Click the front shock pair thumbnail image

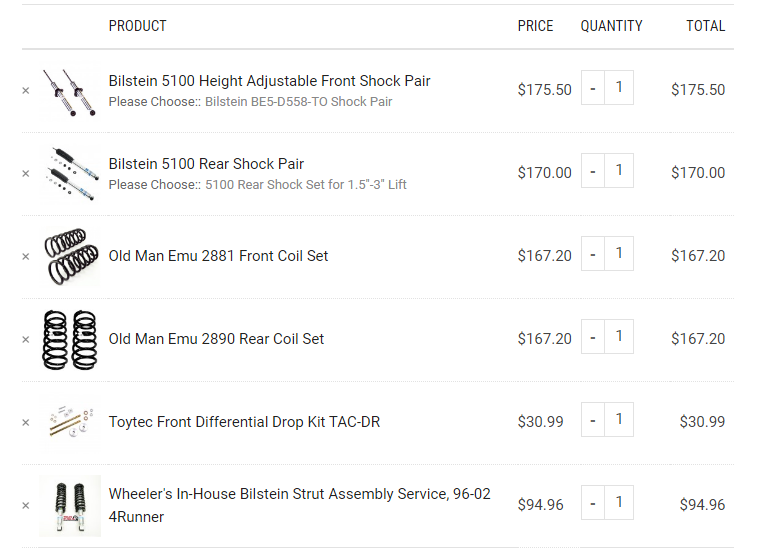click(70, 91)
